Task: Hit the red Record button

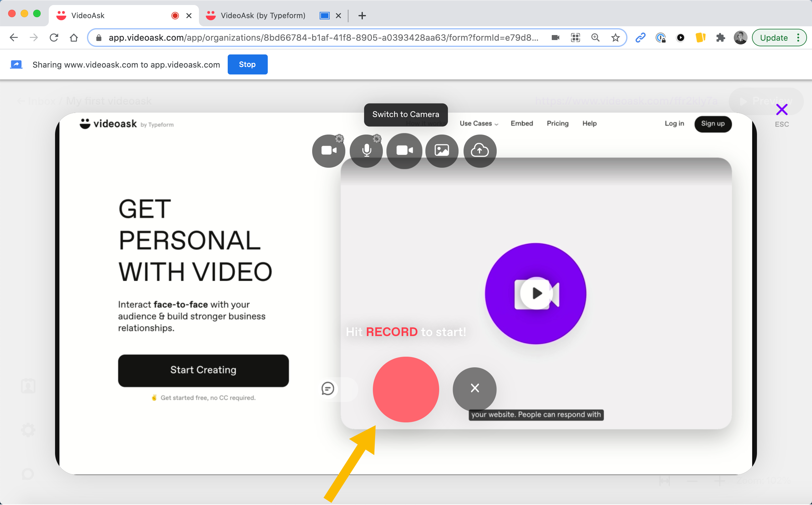Action: coord(406,390)
